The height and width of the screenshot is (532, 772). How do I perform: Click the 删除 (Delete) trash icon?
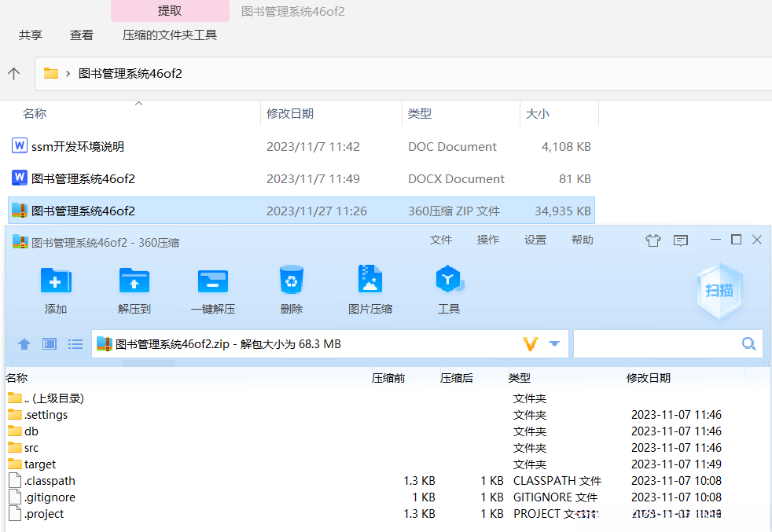tap(291, 280)
